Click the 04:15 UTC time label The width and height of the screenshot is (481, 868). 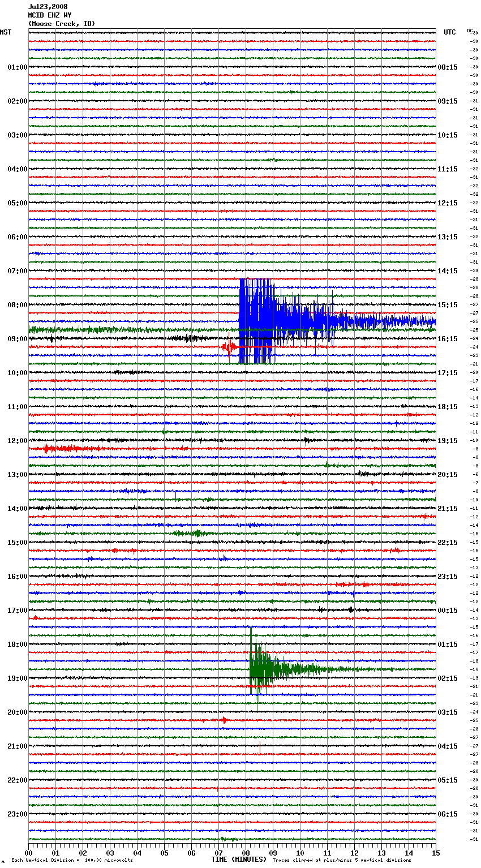point(448,746)
